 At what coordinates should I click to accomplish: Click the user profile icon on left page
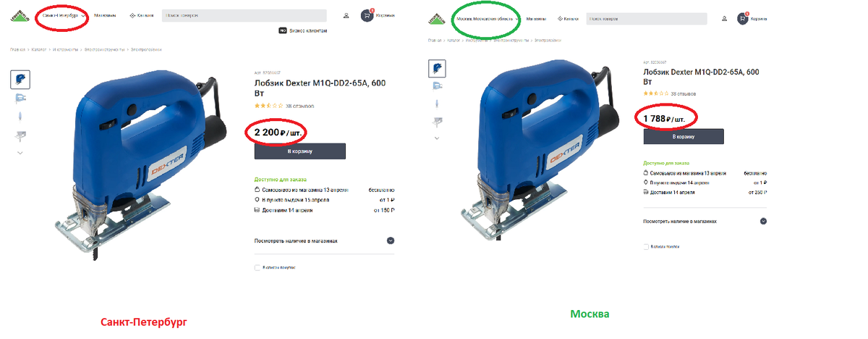pyautogui.click(x=346, y=15)
